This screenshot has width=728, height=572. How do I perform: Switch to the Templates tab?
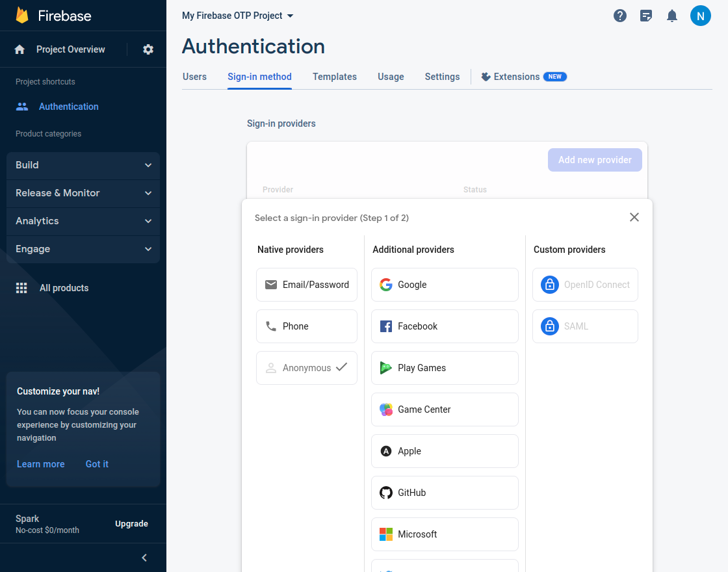[334, 77]
